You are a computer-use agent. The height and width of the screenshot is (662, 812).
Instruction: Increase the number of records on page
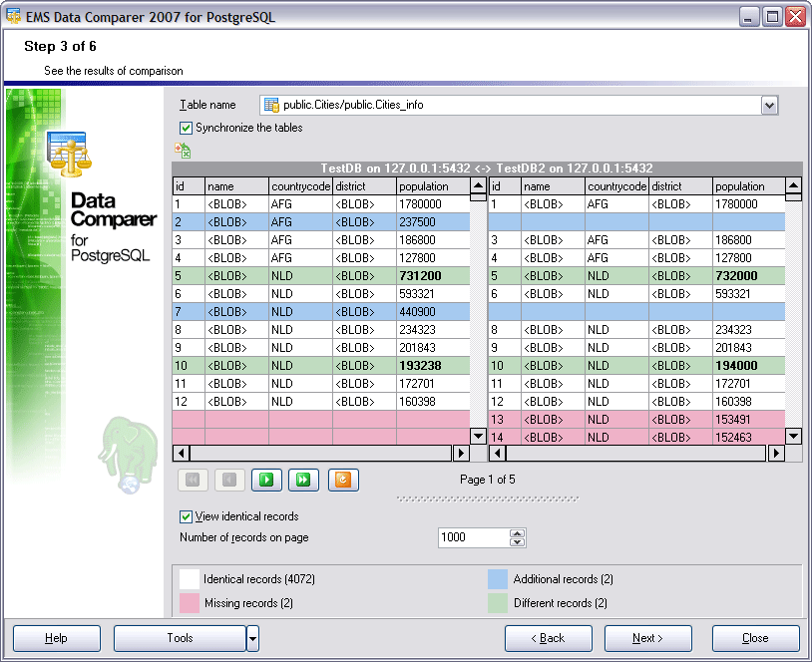click(517, 533)
